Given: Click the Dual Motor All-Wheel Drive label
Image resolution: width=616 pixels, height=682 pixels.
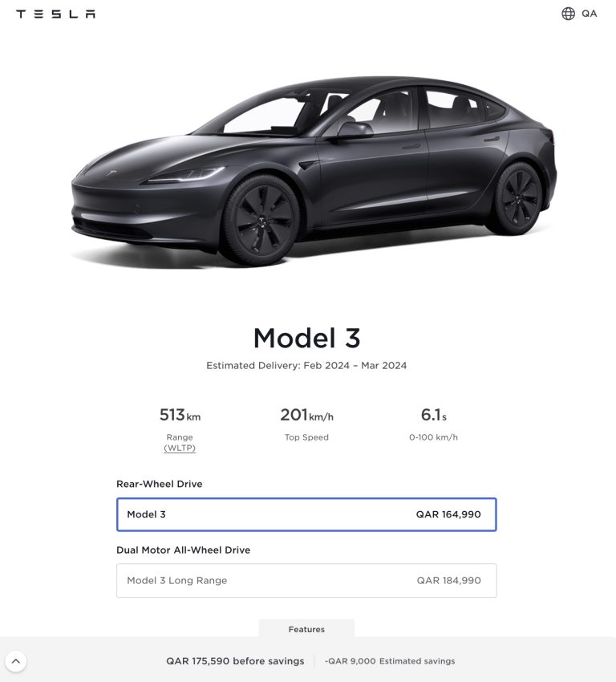Looking at the screenshot, I should 184,550.
